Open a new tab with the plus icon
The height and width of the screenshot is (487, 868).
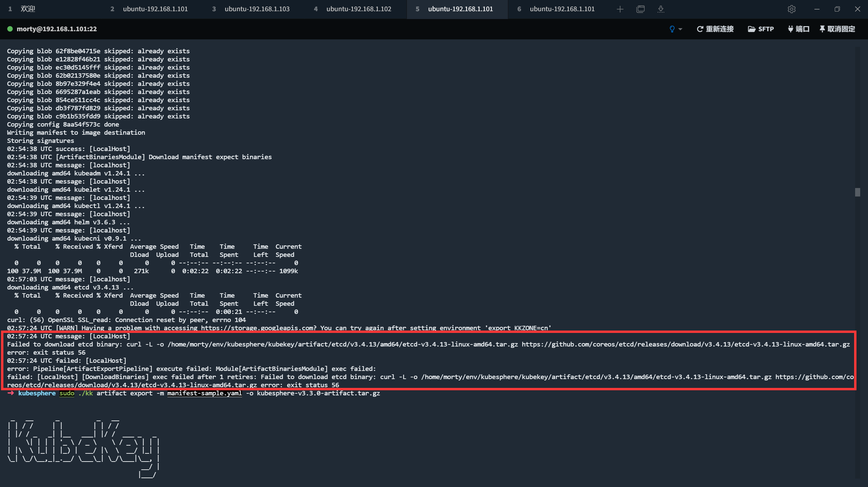click(619, 9)
